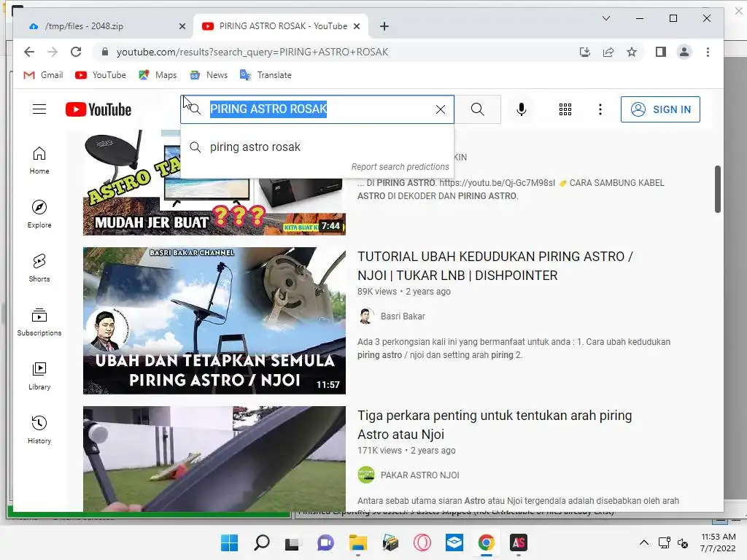
Task: Open History in sidebar
Action: click(x=39, y=430)
